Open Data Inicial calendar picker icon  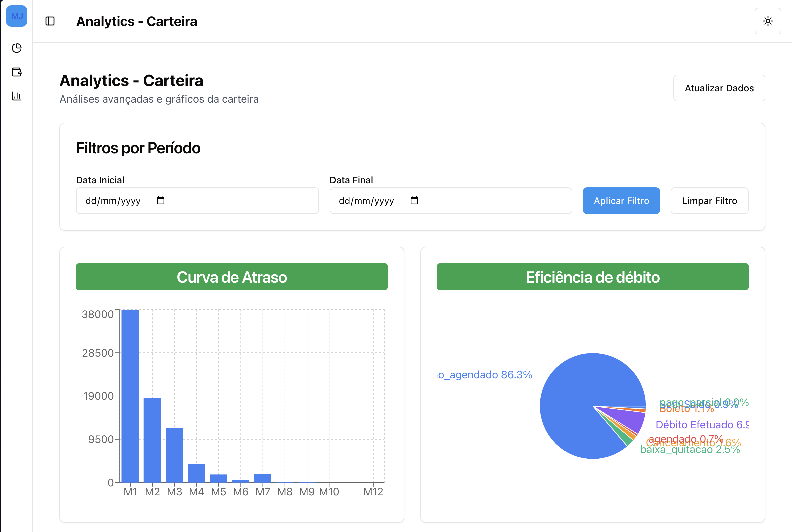(x=160, y=201)
